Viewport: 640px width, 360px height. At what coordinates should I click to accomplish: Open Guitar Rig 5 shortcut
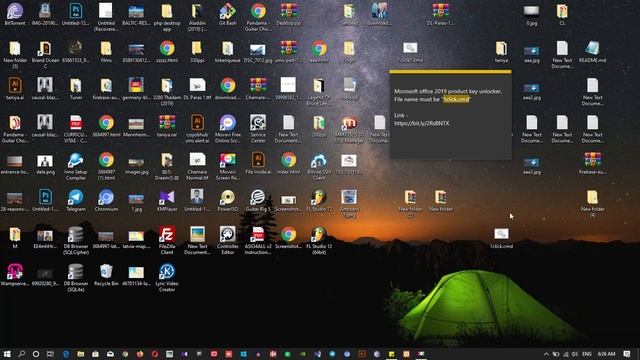tap(258, 200)
